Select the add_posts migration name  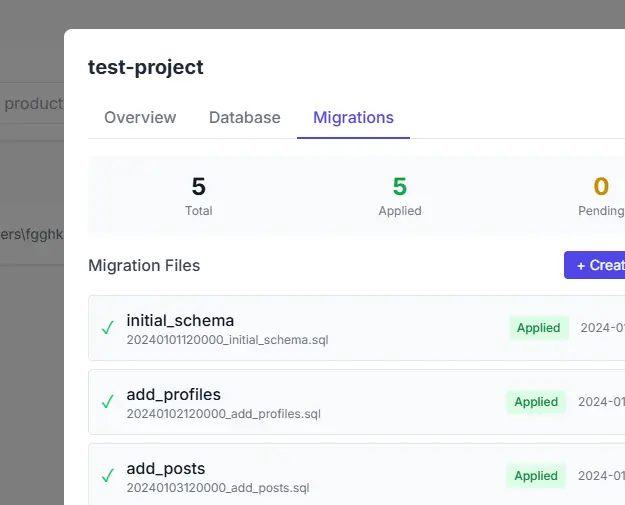[x=166, y=469]
